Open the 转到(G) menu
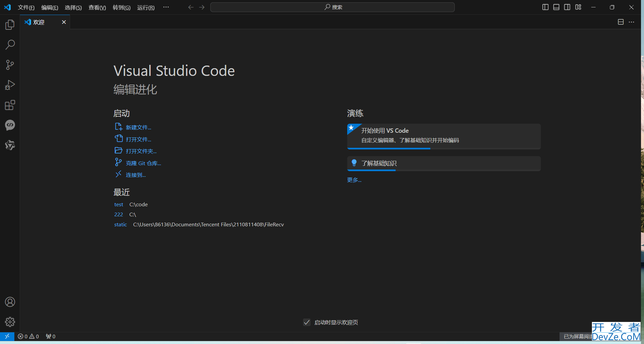 click(122, 7)
